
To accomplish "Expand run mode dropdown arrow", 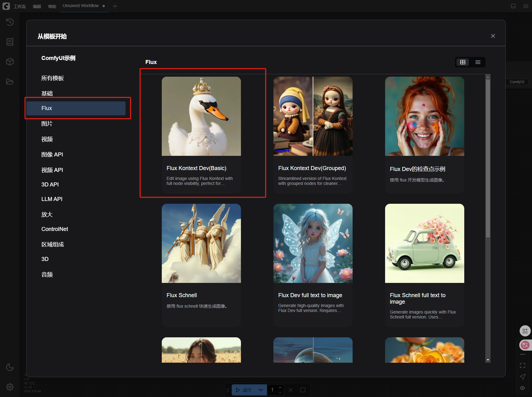I will [x=261, y=390].
